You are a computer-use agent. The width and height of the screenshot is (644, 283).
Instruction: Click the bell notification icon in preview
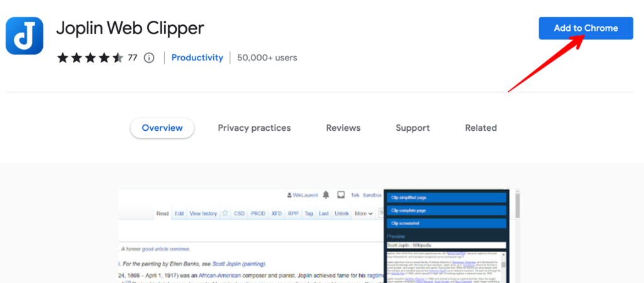(326, 195)
